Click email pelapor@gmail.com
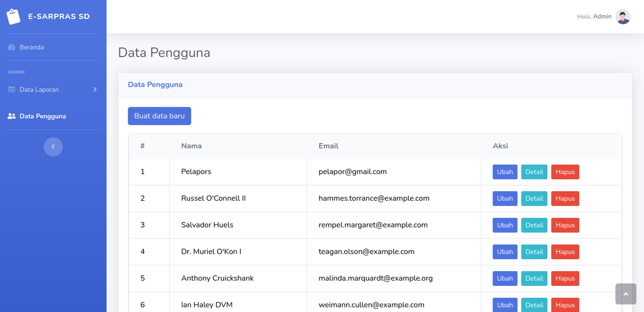The width and height of the screenshot is (644, 312). [x=353, y=172]
